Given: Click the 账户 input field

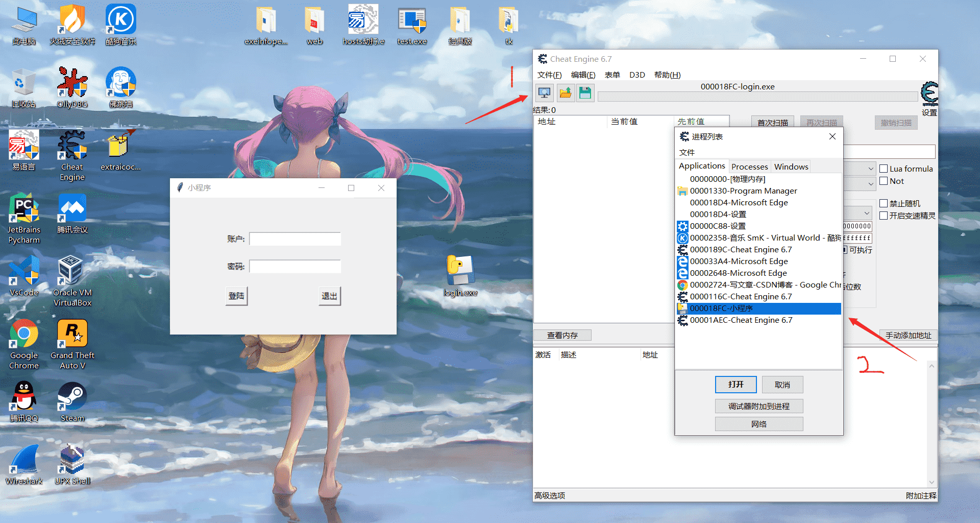Looking at the screenshot, I should (295, 239).
